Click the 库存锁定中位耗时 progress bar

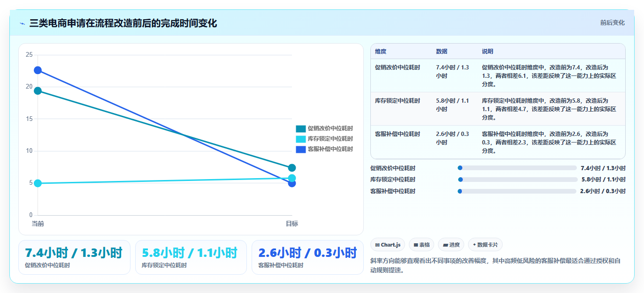(518, 180)
